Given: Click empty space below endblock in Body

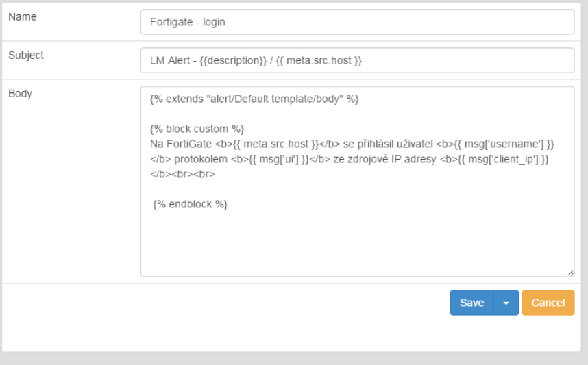Looking at the screenshot, I should (356, 240).
